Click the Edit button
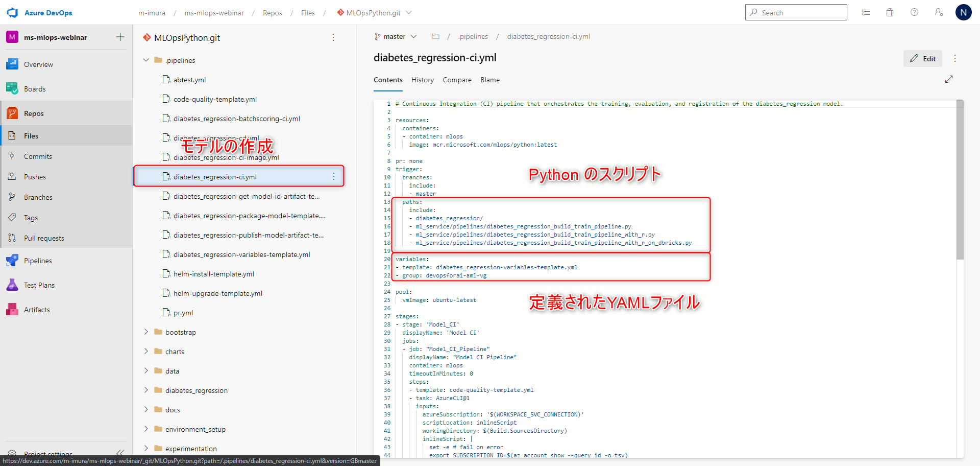The image size is (980, 466). click(923, 58)
